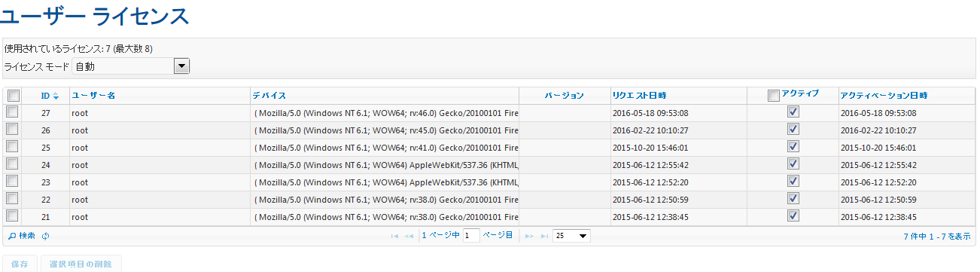
Task: Click the 選択項目の削除 button
Action: click(x=81, y=264)
